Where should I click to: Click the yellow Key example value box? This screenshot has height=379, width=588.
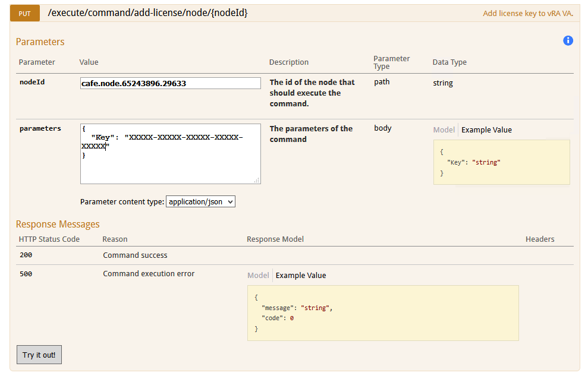coord(501,162)
